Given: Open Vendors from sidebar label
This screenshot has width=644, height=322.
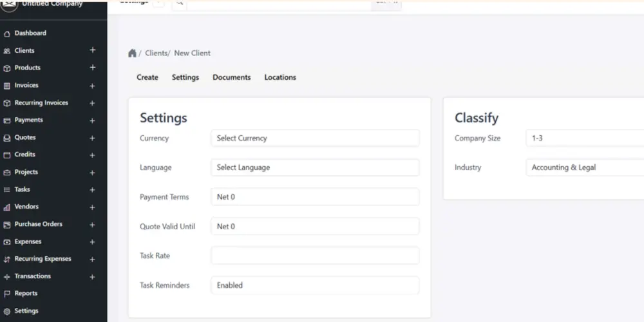Looking at the screenshot, I should coord(26,207).
